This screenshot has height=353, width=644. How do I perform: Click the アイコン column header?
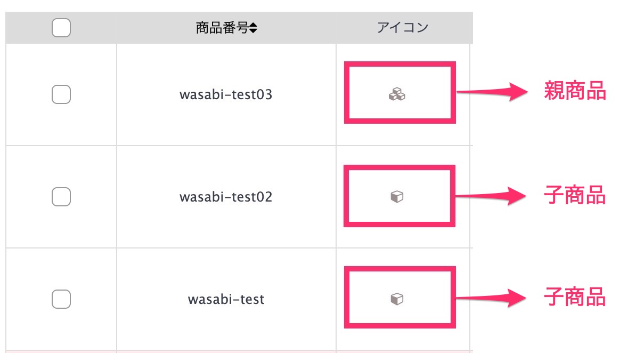(x=403, y=28)
